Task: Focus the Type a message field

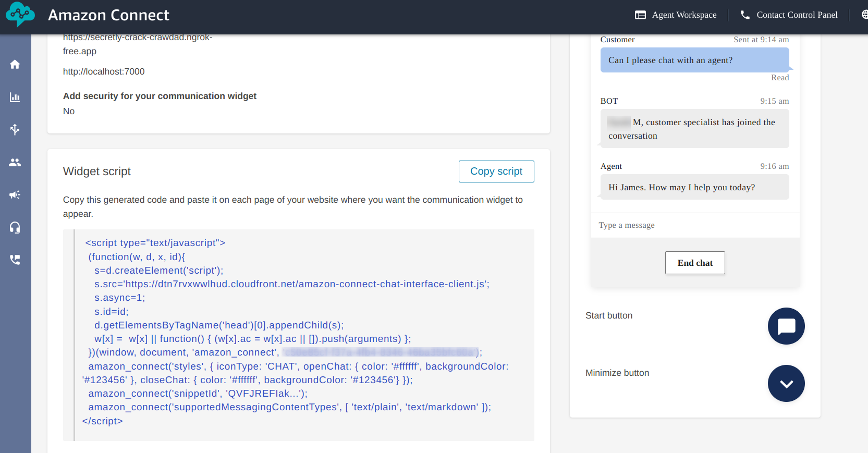Action: click(x=695, y=225)
